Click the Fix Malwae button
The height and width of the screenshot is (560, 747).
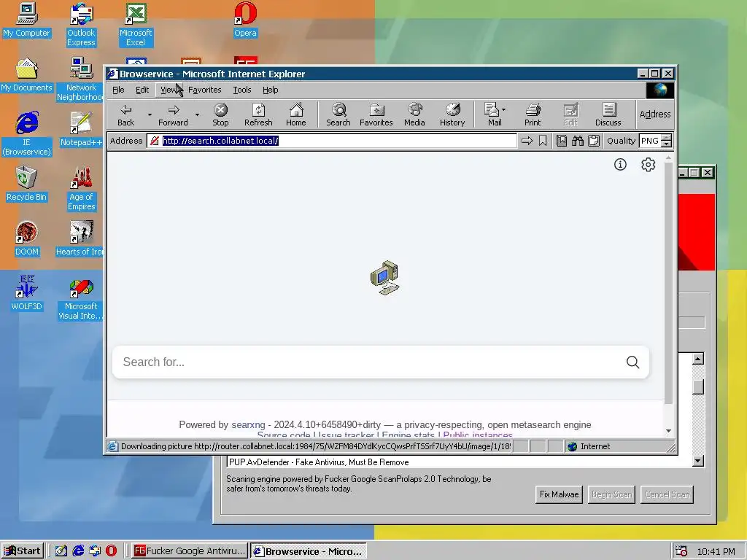pyautogui.click(x=559, y=494)
